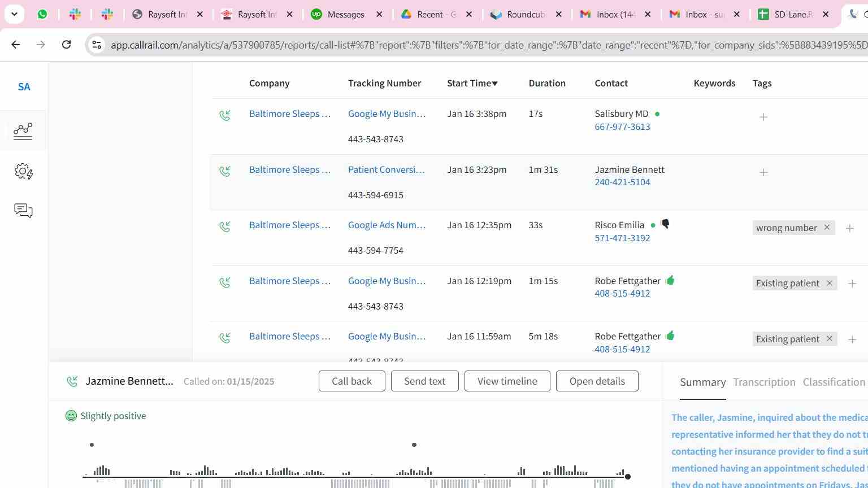Screen dimensions: 868x488
Task: Click inbound call icon of the 11:59am call
Action: point(225,338)
